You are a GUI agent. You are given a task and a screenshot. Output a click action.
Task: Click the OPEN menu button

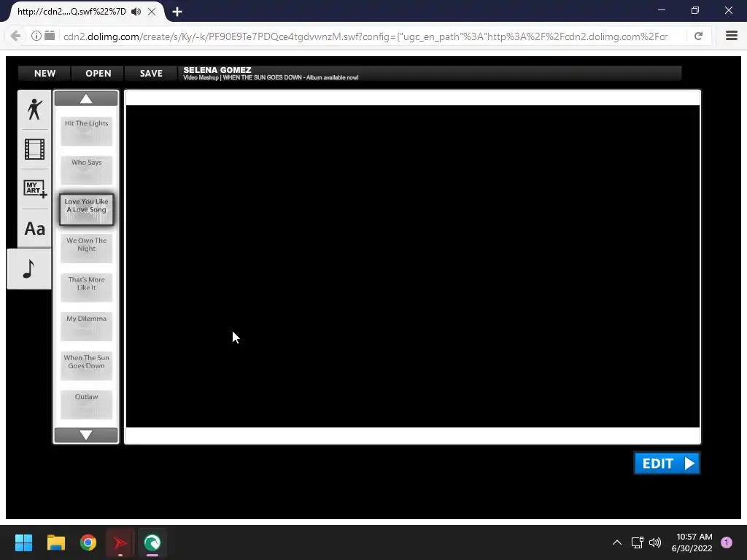point(98,74)
